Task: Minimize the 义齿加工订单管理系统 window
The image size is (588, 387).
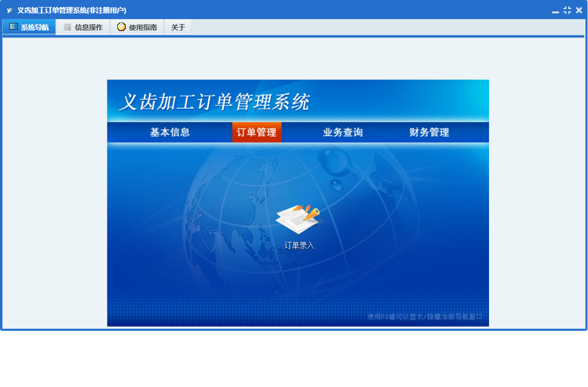Action: click(555, 11)
